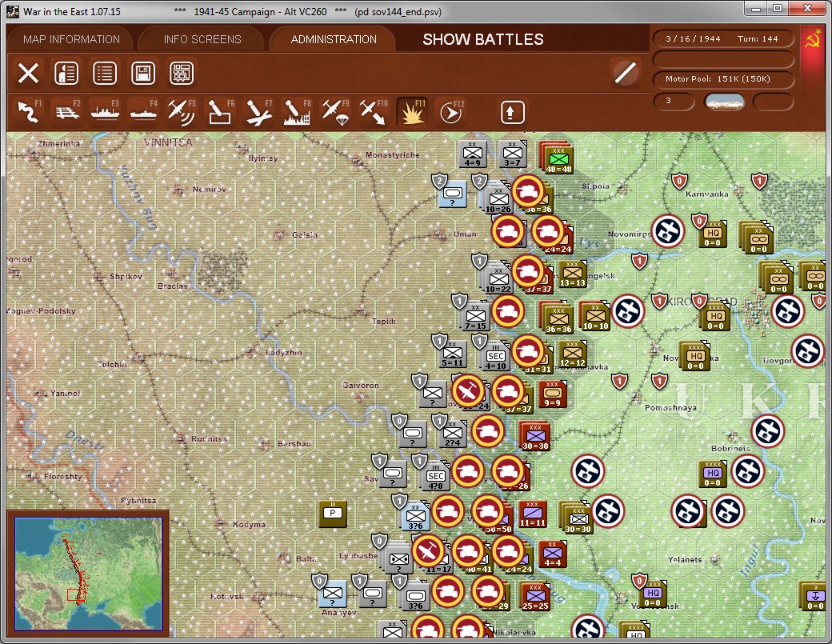Image resolution: width=832 pixels, height=644 pixels.
Task: Click the F12 play arrow icon
Action: 451,112
